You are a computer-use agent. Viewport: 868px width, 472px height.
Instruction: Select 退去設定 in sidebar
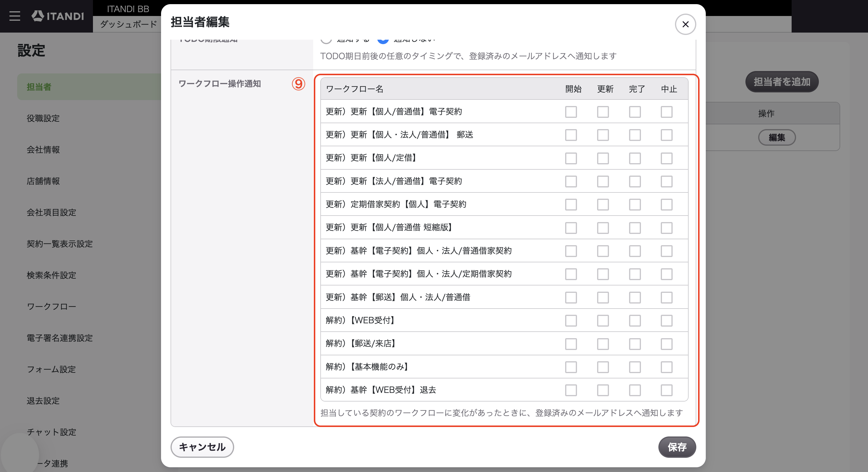43,401
